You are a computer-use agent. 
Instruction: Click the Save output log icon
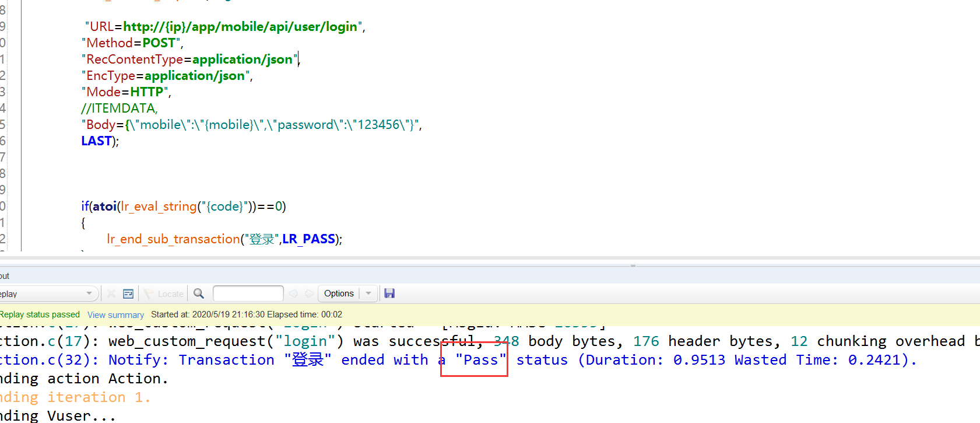pyautogui.click(x=389, y=293)
